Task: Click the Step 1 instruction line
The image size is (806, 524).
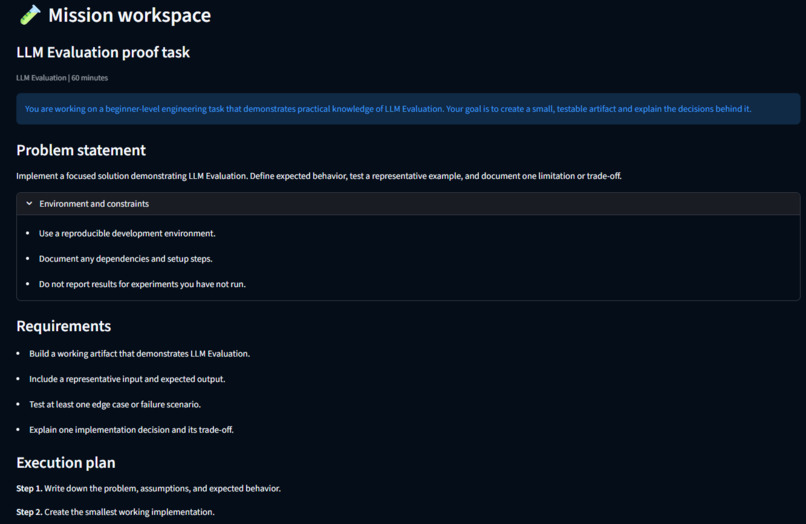Action: (x=149, y=489)
